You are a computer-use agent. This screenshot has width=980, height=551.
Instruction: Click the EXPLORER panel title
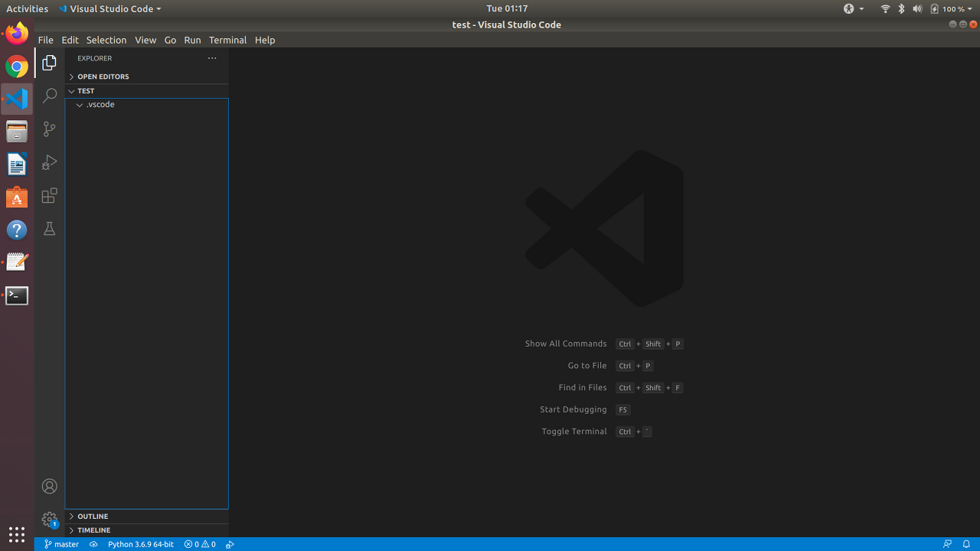pos(95,58)
